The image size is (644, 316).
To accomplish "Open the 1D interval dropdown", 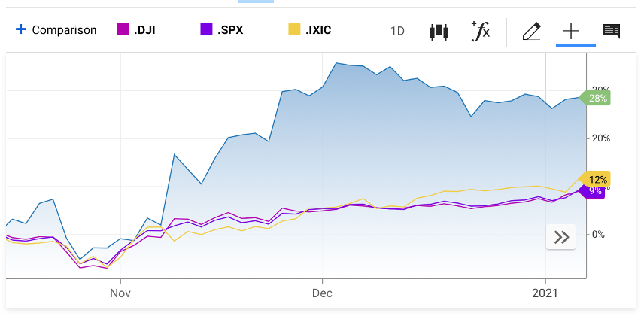I will tap(398, 31).
